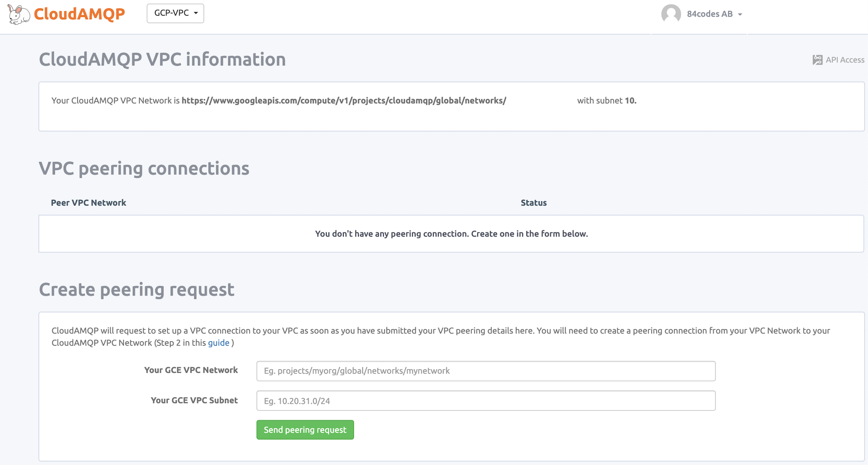Open the CloudAMQP home wordmark
This screenshot has height=465, width=868.
click(79, 14)
